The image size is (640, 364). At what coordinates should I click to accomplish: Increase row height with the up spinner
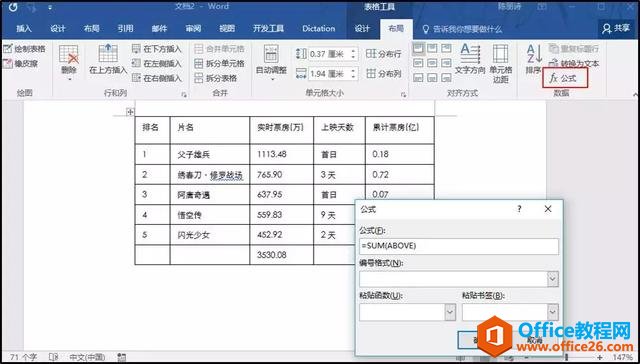pos(353,51)
